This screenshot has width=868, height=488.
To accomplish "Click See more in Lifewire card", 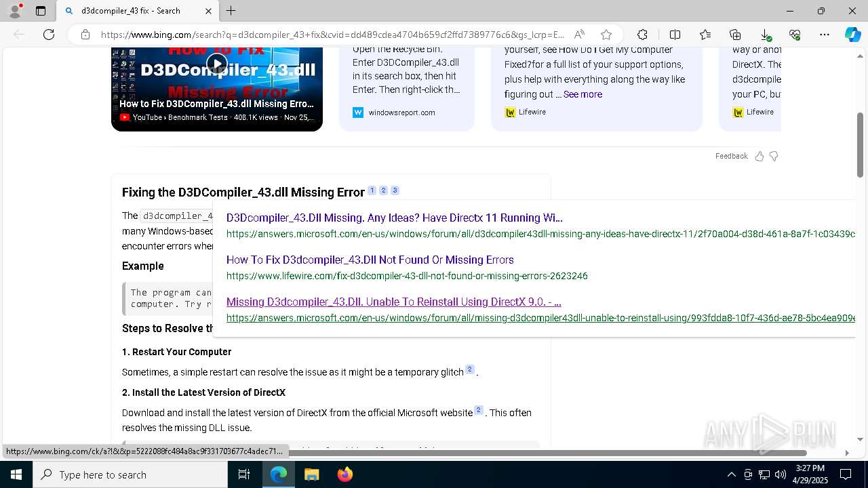I will point(583,94).
